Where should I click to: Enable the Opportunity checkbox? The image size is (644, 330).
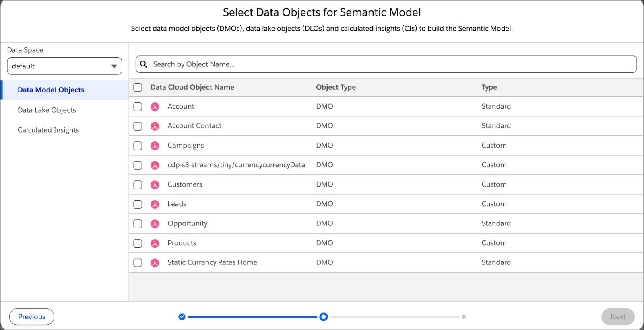pyautogui.click(x=138, y=223)
